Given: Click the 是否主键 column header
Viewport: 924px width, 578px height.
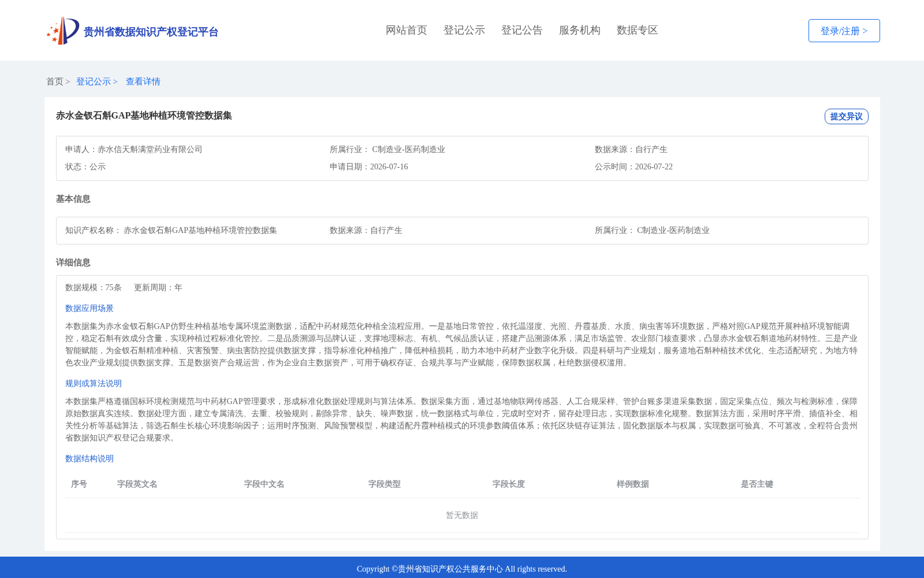Looking at the screenshot, I should [x=757, y=484].
